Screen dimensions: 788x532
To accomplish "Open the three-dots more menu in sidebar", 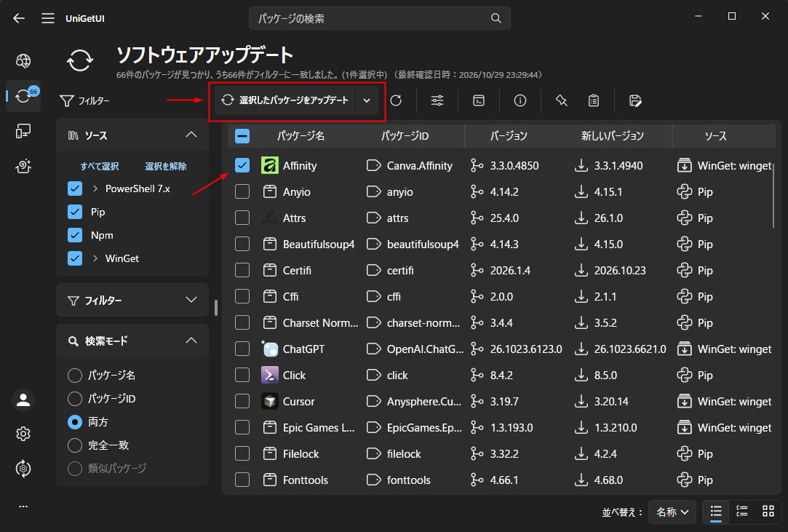I will tap(23, 507).
